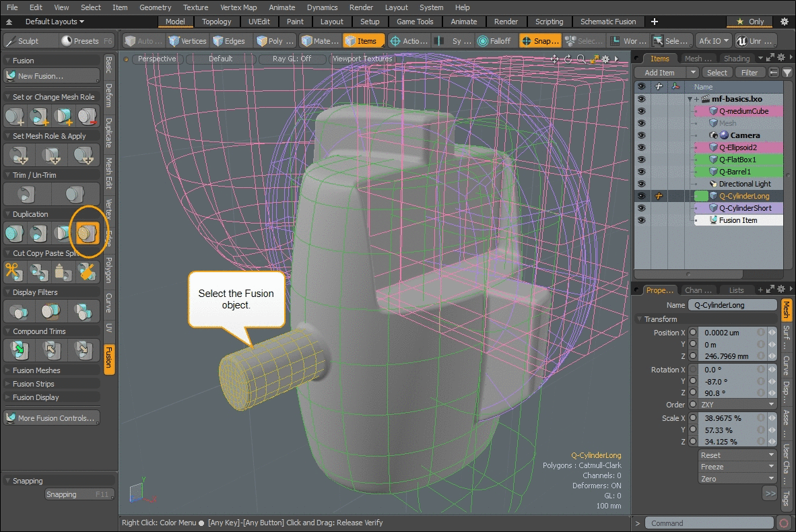This screenshot has height=532, width=796.
Task: Switch to Edges selection mode
Action: pyautogui.click(x=229, y=41)
